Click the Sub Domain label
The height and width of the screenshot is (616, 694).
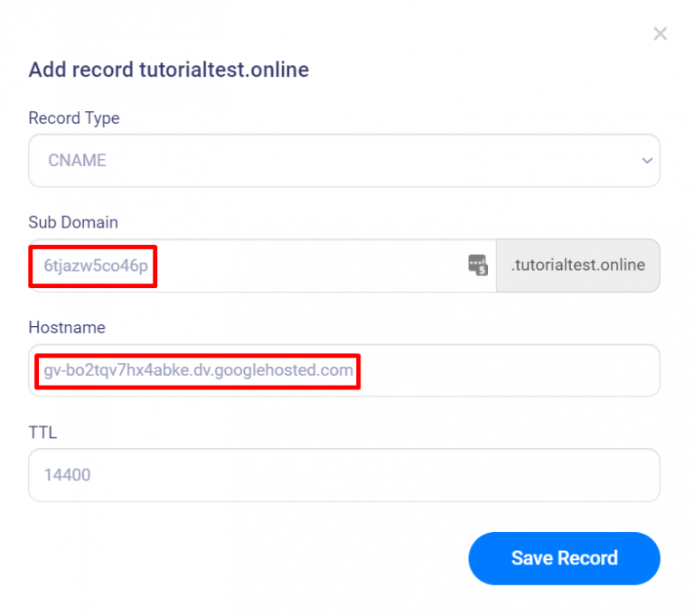click(73, 222)
